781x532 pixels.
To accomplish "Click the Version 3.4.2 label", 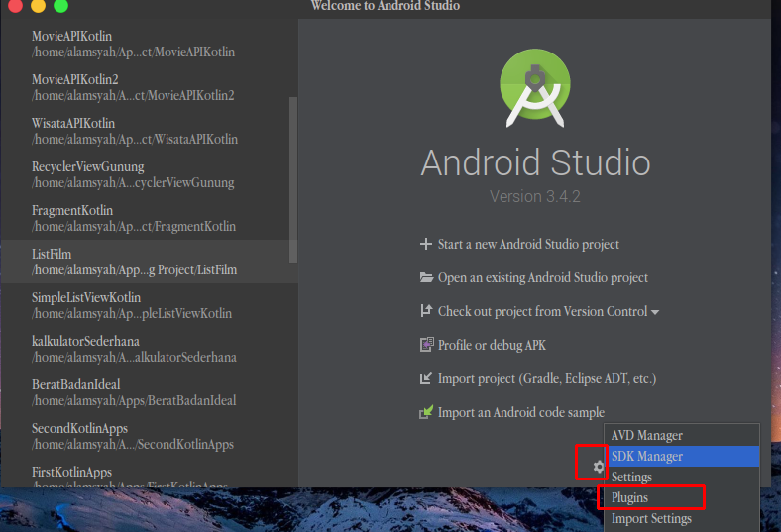I will [x=535, y=196].
